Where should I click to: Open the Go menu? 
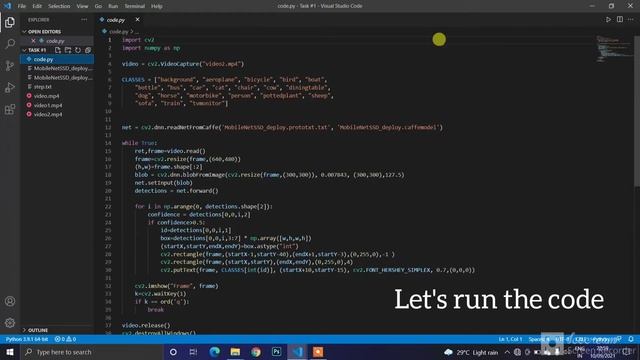[x=98, y=6]
